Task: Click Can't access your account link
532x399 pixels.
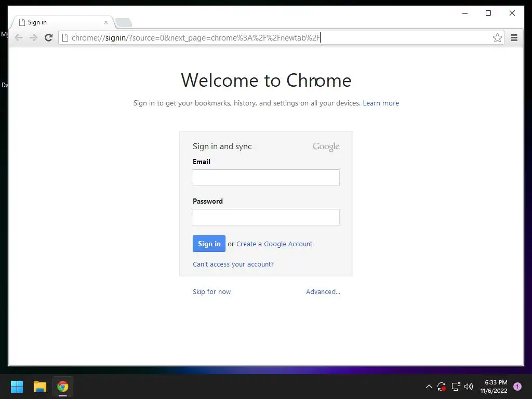Action: click(x=233, y=264)
